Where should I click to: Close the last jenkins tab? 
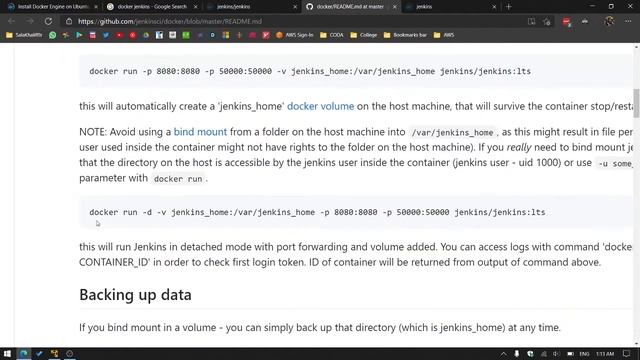pyautogui.click(x=494, y=7)
